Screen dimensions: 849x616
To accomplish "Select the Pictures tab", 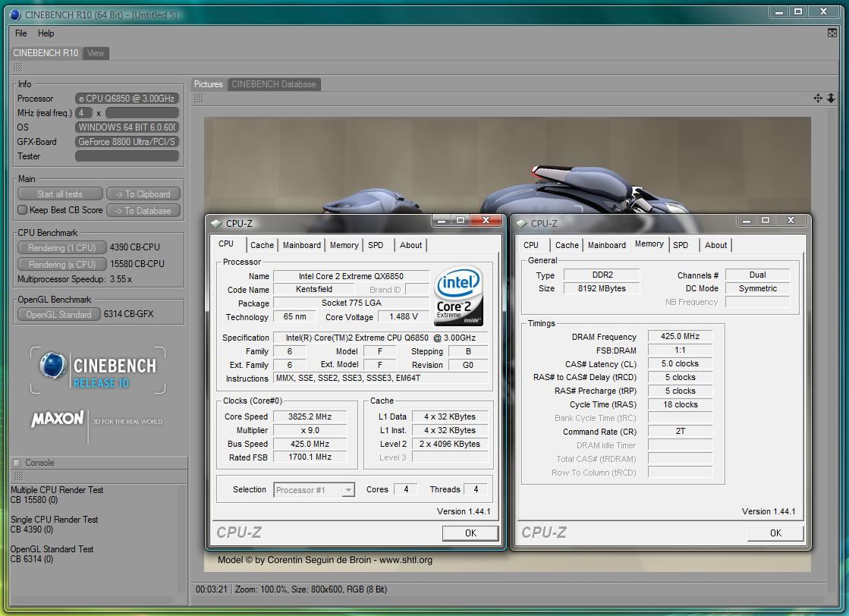I will (209, 84).
